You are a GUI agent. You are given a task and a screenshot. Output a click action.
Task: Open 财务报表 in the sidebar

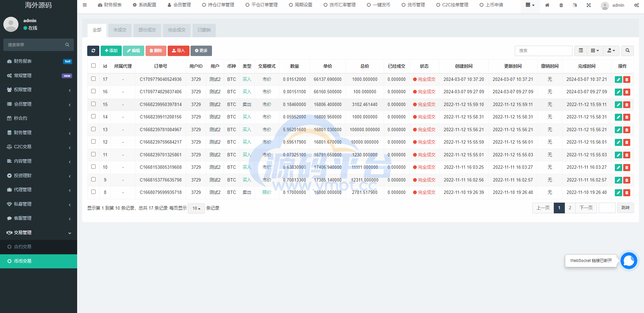[x=39, y=61]
